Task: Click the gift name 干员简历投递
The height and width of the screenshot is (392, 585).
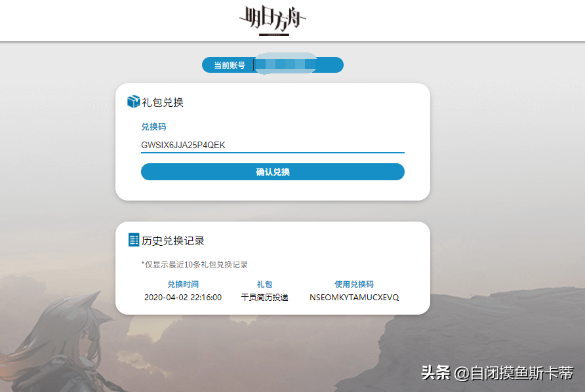Action: (264, 297)
